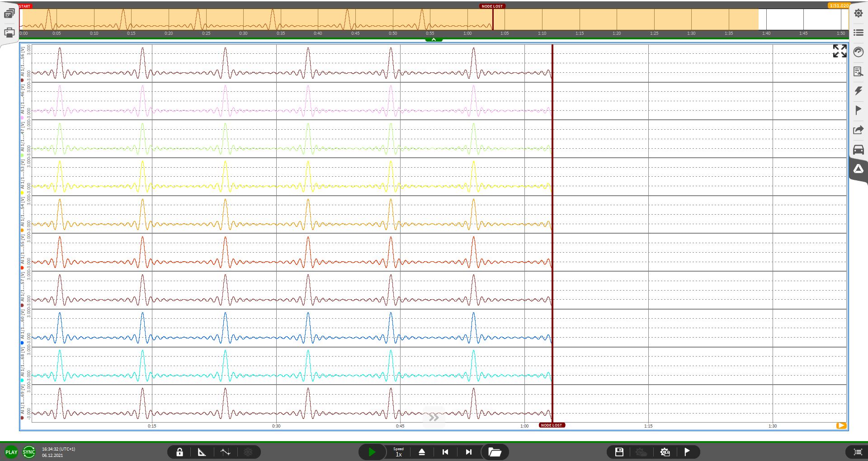
Task: Open the playback Speed 1x selector
Action: click(x=398, y=452)
